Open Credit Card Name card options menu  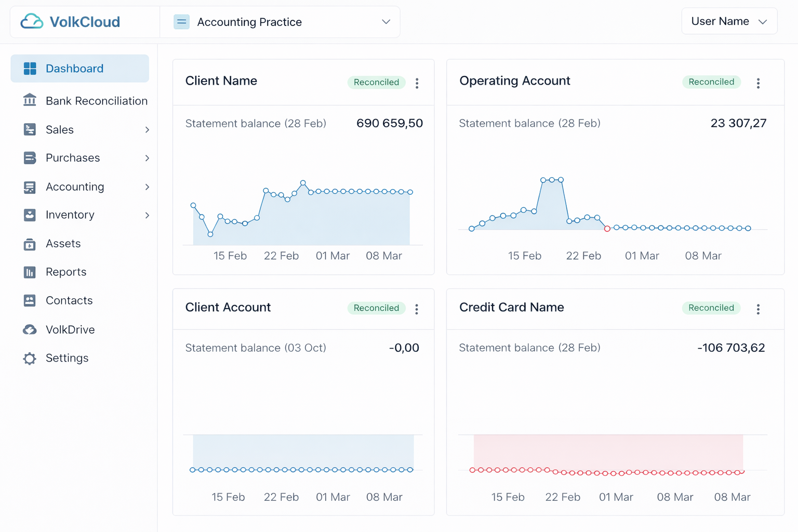click(x=758, y=309)
